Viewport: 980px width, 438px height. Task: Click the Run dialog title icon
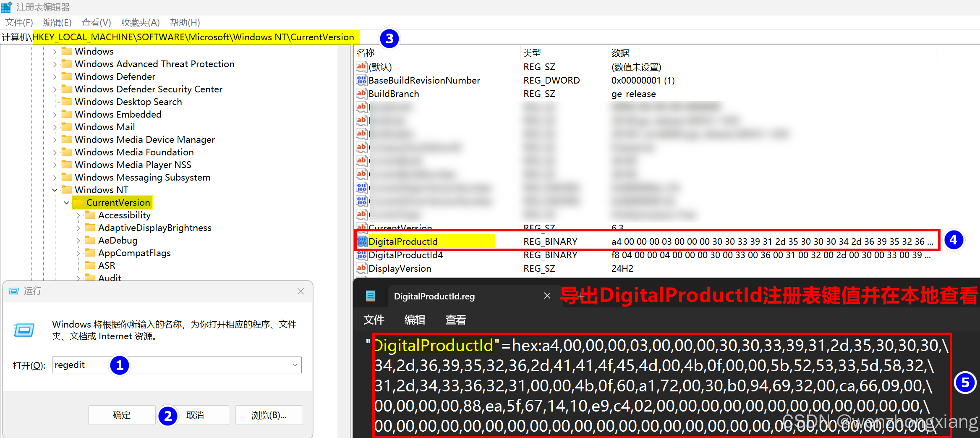pos(14,291)
